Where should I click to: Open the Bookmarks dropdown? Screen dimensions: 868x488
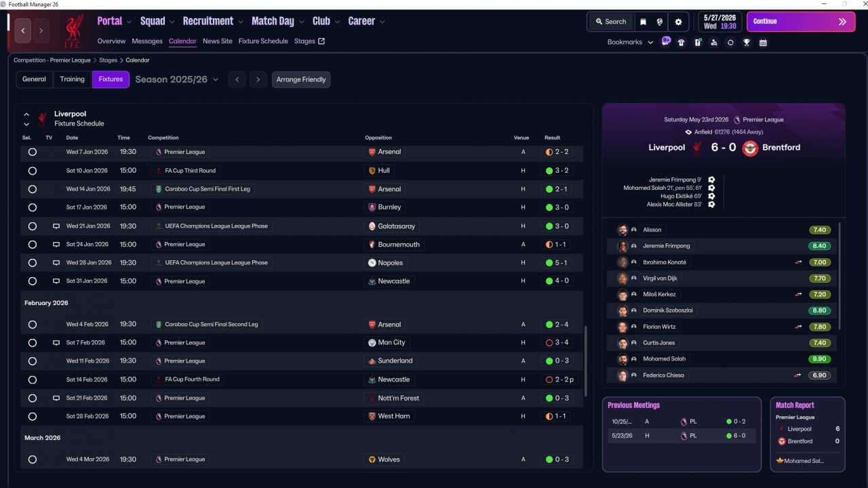point(630,42)
